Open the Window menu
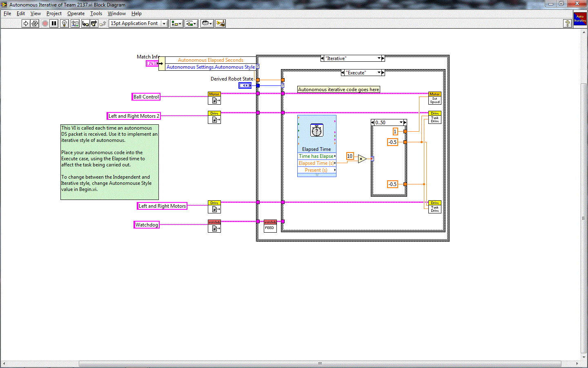The image size is (588, 368). 116,13
